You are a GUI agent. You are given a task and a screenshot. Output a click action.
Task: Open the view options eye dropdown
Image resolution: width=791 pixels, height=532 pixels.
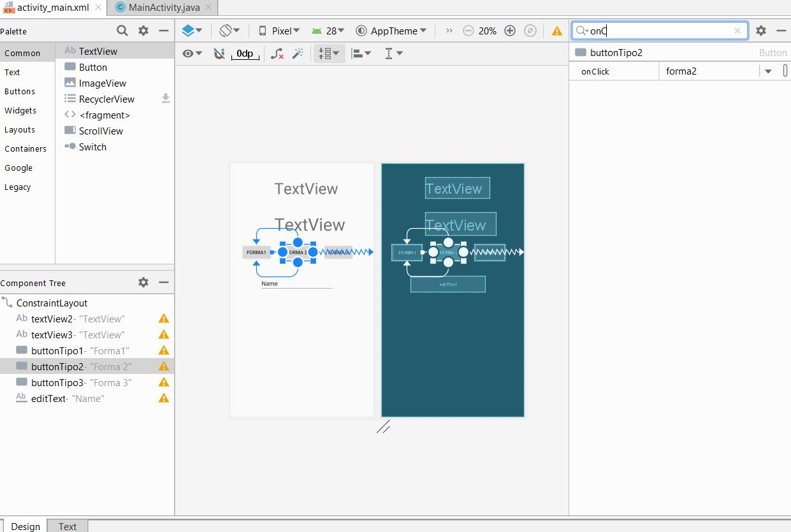192,54
